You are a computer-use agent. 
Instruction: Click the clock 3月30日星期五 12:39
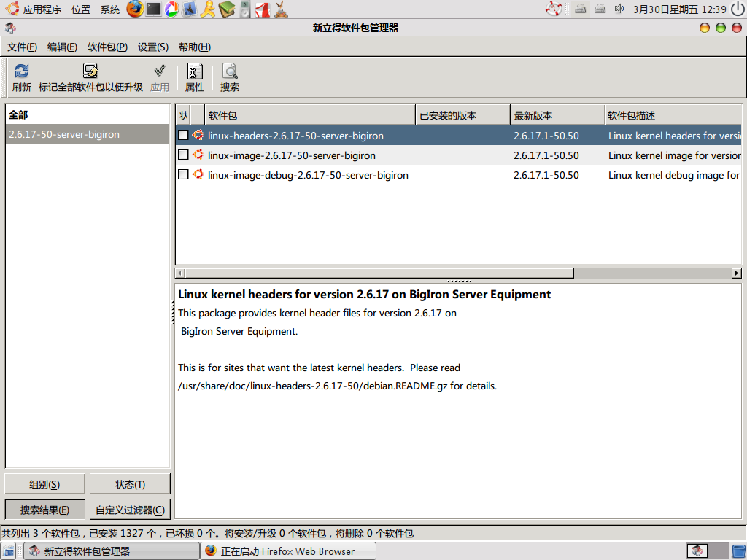pyautogui.click(x=679, y=9)
